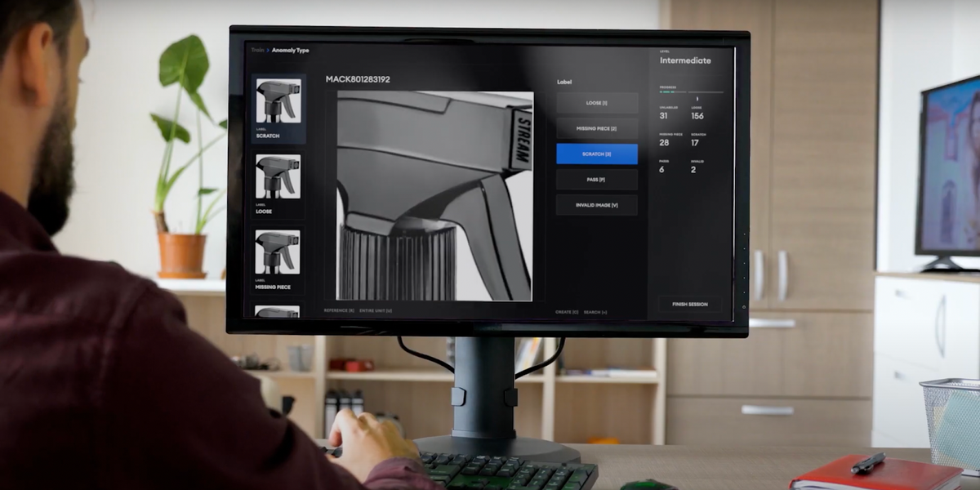Switch to Reference view
Image resolution: width=980 pixels, height=490 pixels.
pos(339,310)
